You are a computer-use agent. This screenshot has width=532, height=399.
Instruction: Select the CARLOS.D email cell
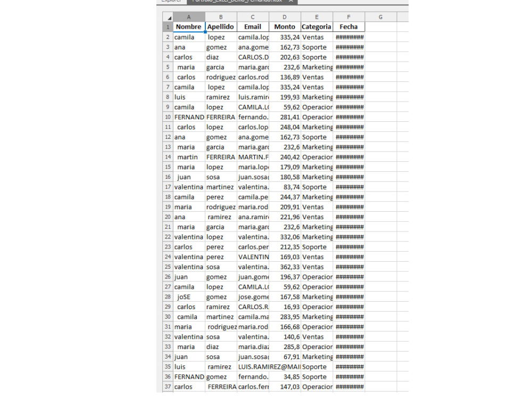tap(253, 57)
